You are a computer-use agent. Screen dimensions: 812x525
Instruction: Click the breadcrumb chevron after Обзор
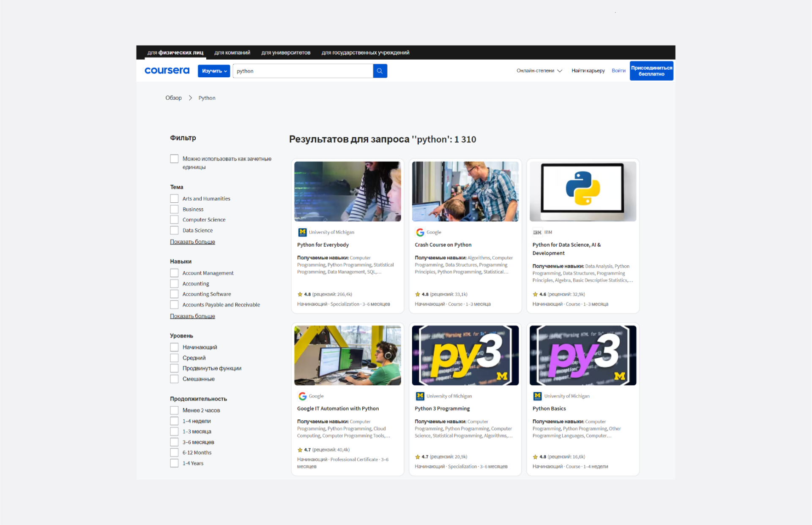190,98
